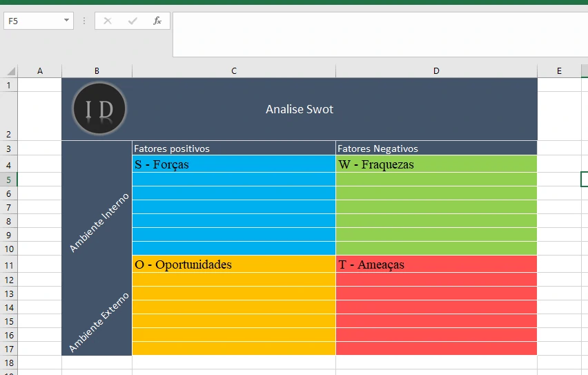
Task: Select the 'O - Oportunidades' cell
Action: pyautogui.click(x=234, y=265)
